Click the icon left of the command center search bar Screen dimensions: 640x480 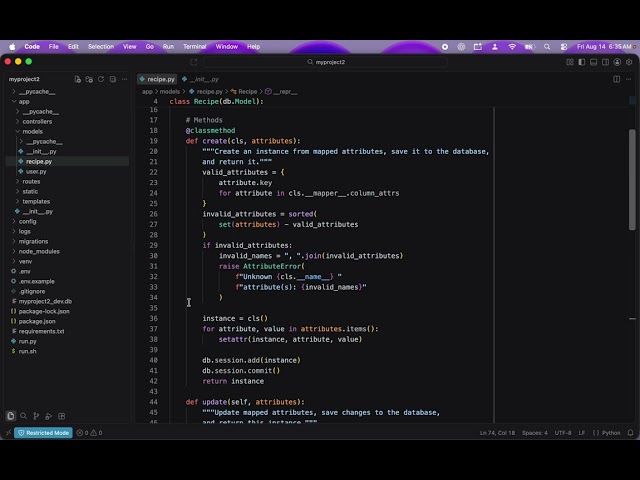(193, 62)
